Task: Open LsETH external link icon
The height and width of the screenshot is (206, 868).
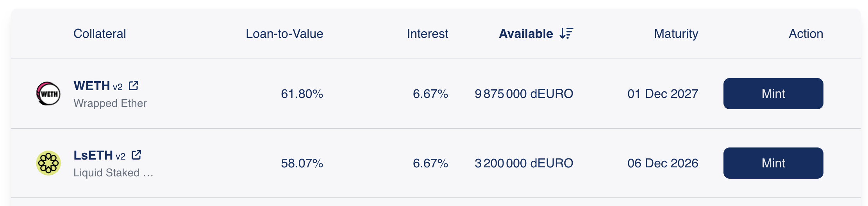Action: pos(136,155)
